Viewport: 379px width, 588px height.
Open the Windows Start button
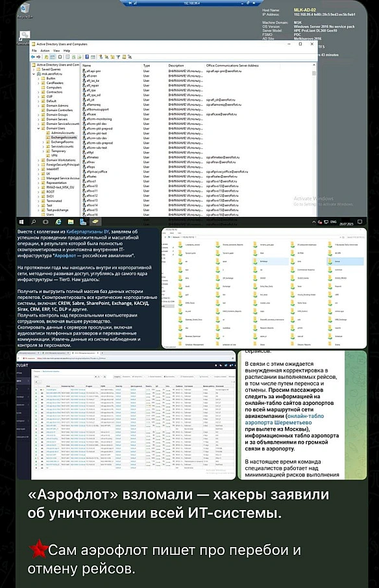[21, 222]
